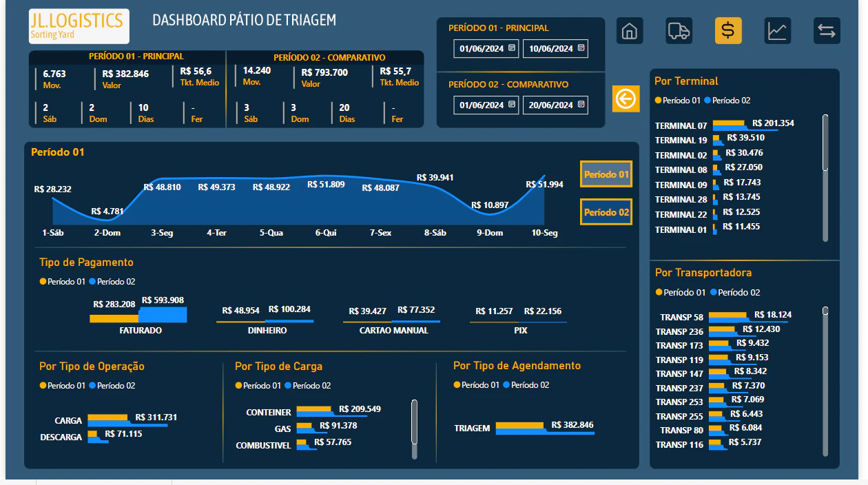This screenshot has width=868, height=485.
Task: Edit Período 01 - Principal start date field
Action: [486, 48]
